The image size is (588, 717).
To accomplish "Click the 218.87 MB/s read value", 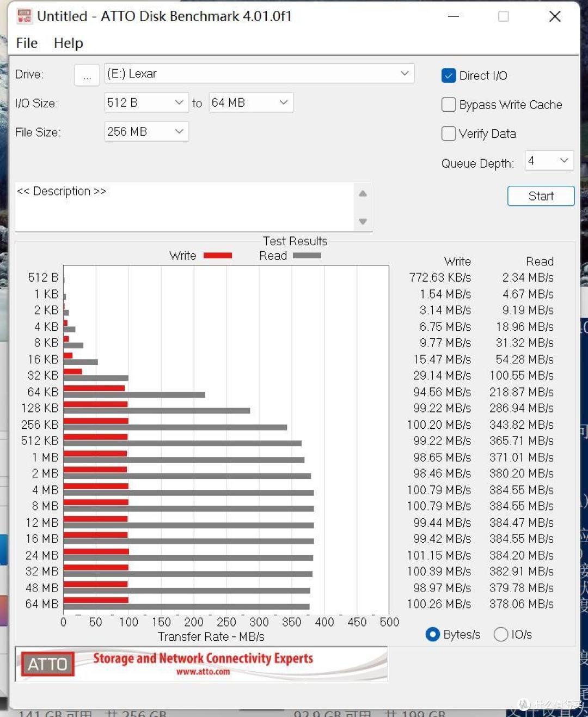I will pos(521,392).
